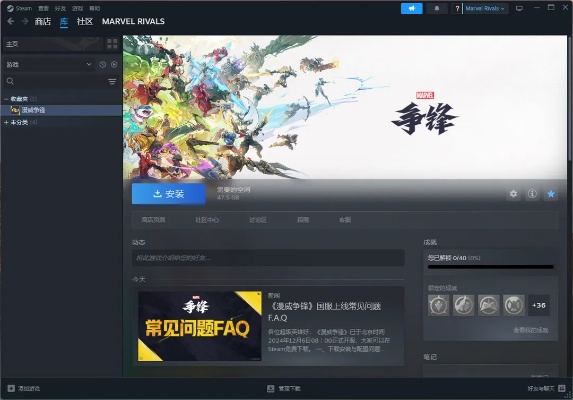Toggle favorite star for this game
The height and width of the screenshot is (400, 573).
551,194
